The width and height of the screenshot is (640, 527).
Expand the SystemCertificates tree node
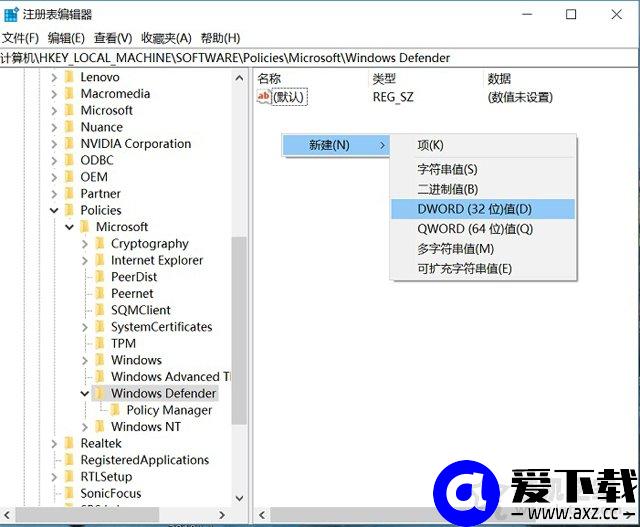(84, 327)
